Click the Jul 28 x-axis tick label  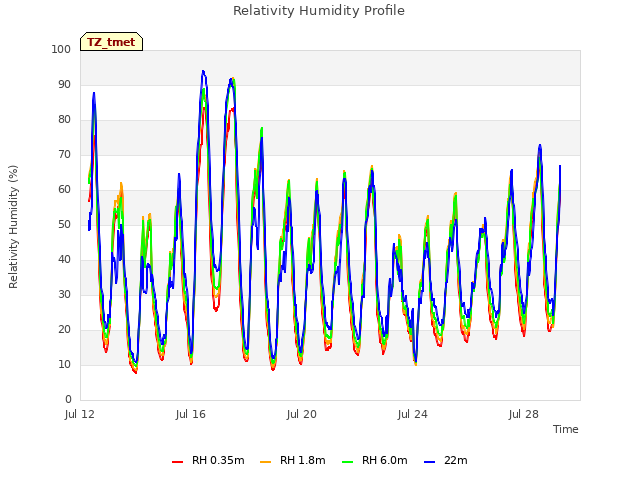[x=524, y=414]
